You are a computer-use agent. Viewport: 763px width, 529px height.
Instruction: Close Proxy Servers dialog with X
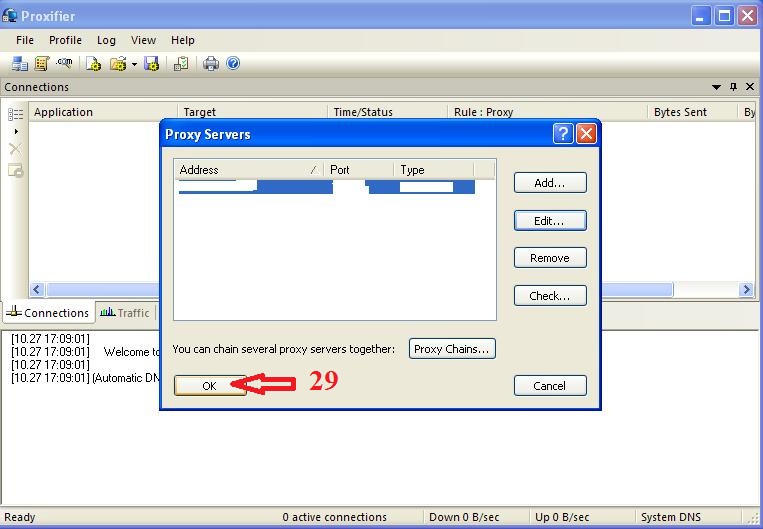click(586, 133)
